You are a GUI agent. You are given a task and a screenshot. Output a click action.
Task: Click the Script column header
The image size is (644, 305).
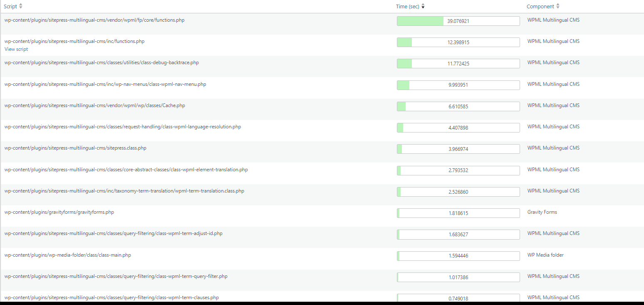click(x=10, y=6)
